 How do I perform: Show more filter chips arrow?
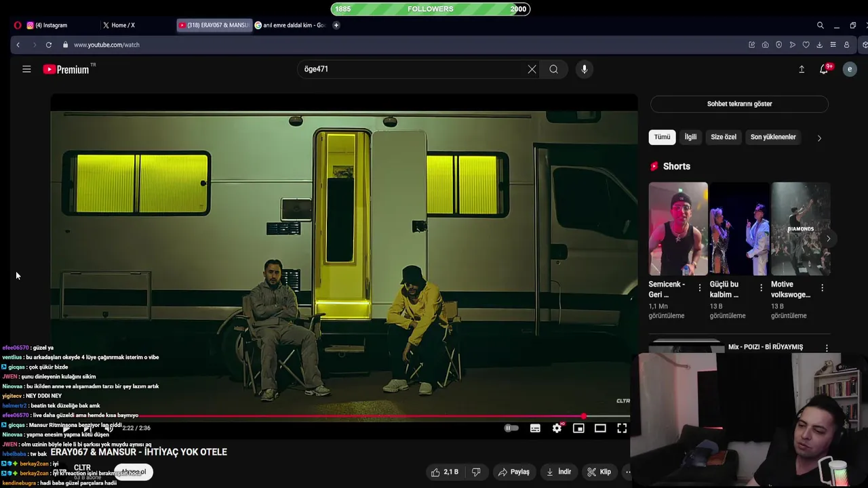click(x=819, y=138)
